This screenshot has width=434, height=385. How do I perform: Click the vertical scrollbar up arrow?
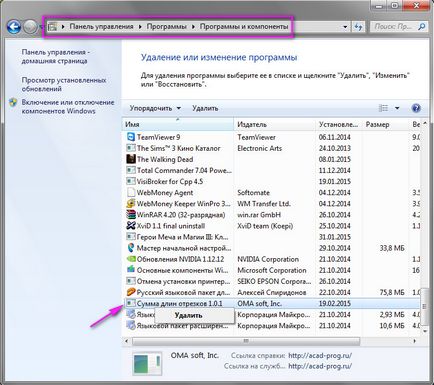pos(425,124)
